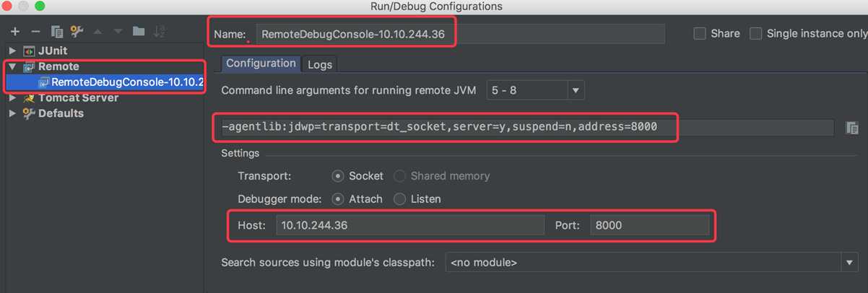Select the Listen debugger mode radio button
This screenshot has height=293, width=868.
click(399, 198)
